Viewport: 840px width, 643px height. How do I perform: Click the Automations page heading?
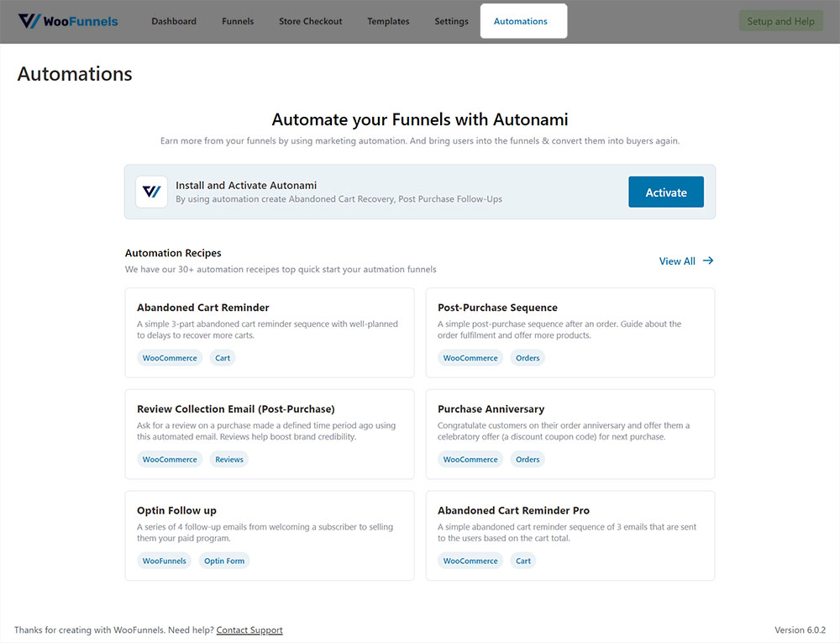tap(75, 74)
